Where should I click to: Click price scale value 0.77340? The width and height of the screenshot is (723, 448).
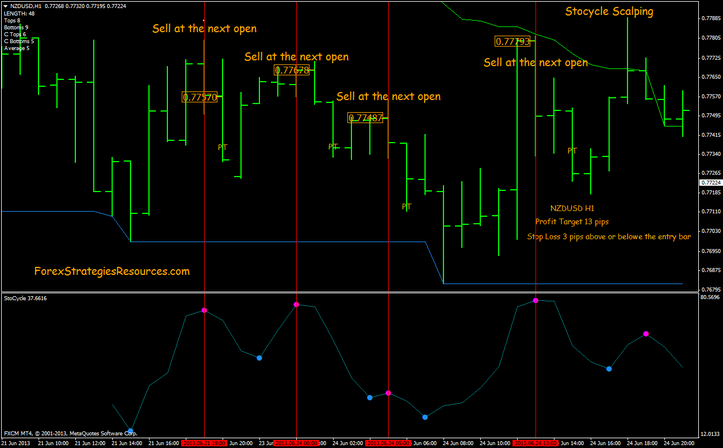click(x=711, y=153)
